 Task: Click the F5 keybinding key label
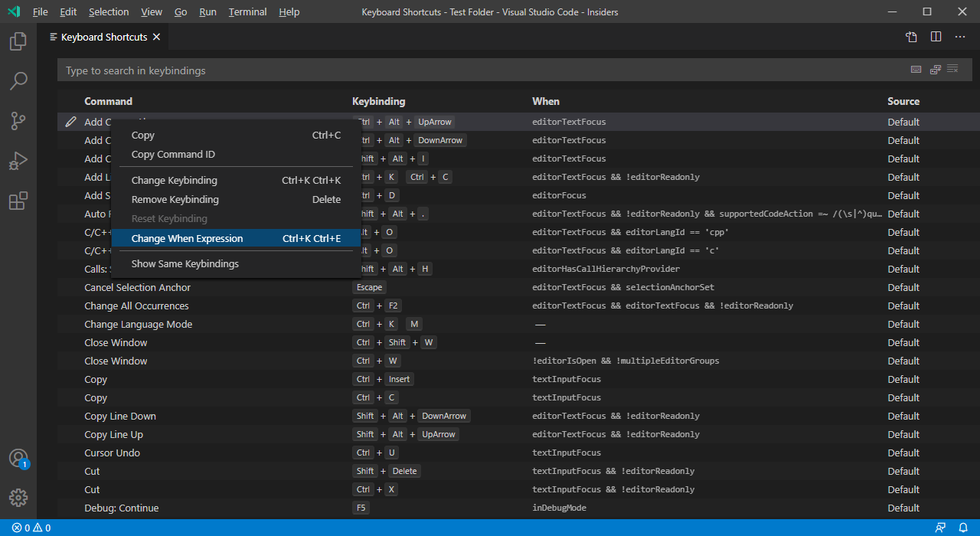click(361, 508)
